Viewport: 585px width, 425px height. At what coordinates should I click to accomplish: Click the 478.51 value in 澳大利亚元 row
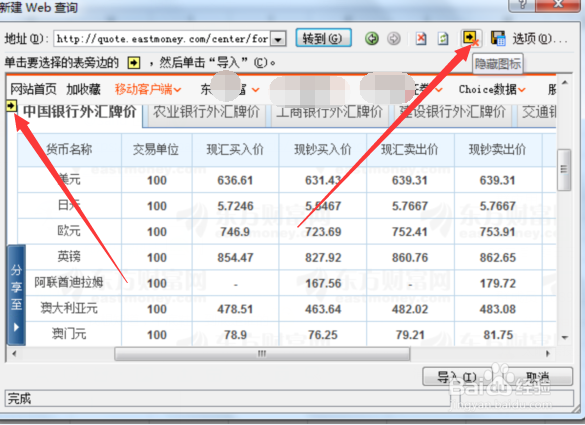(x=235, y=309)
